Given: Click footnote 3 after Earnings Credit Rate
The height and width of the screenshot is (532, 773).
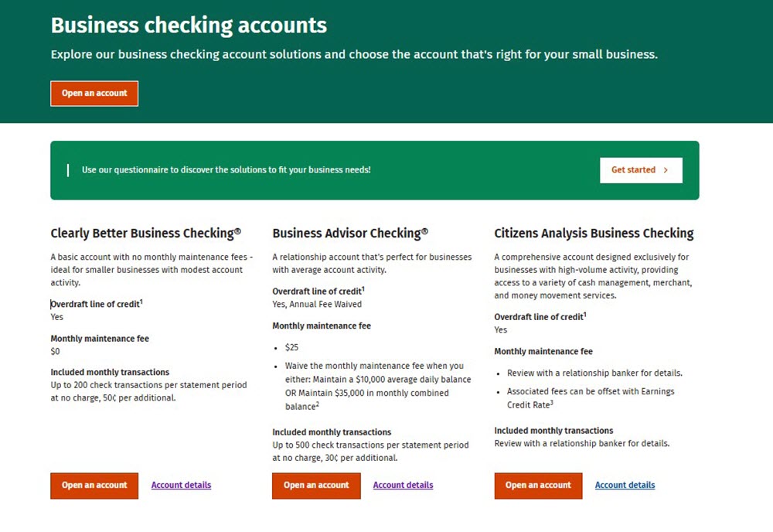Looking at the screenshot, I should pyautogui.click(x=552, y=402).
